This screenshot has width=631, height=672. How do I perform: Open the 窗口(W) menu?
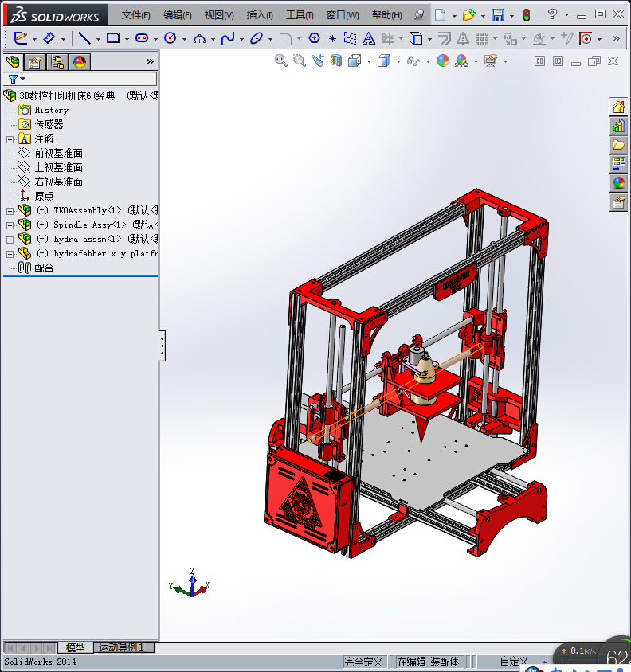tap(343, 15)
